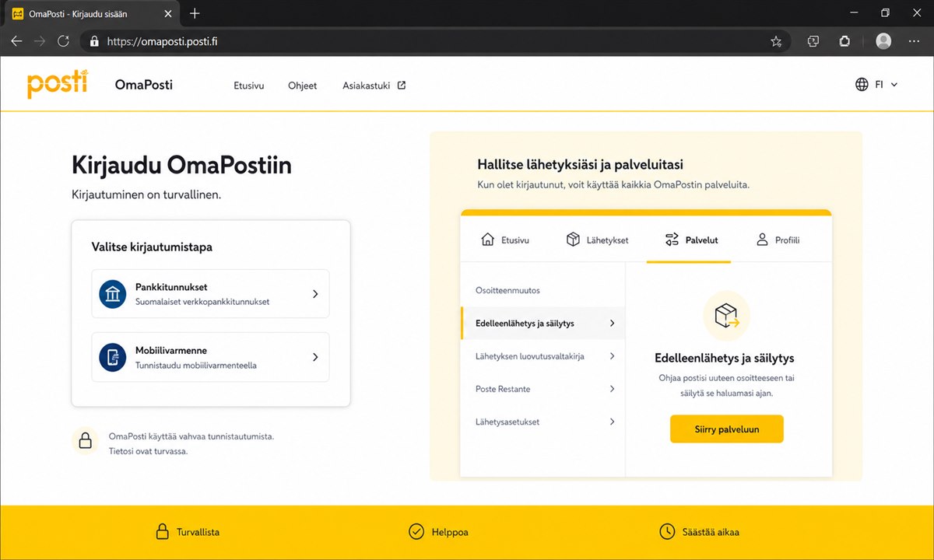Click the Posti logo

point(58,84)
